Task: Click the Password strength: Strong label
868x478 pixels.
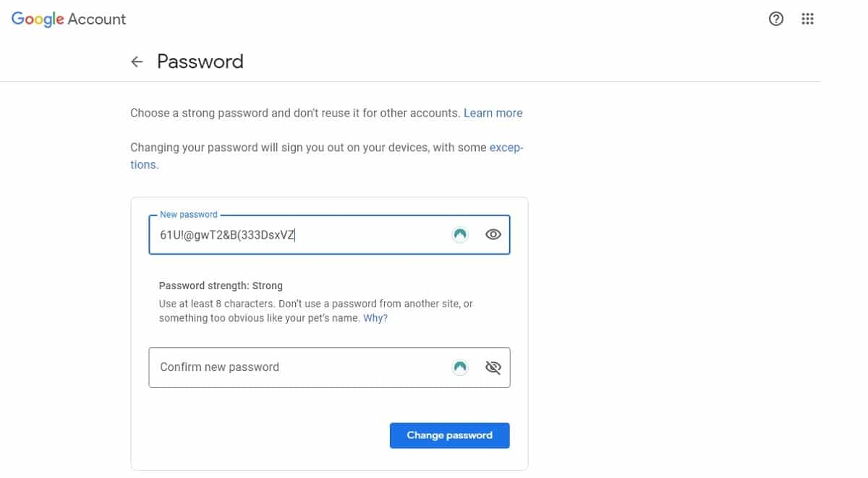Action: coord(221,286)
